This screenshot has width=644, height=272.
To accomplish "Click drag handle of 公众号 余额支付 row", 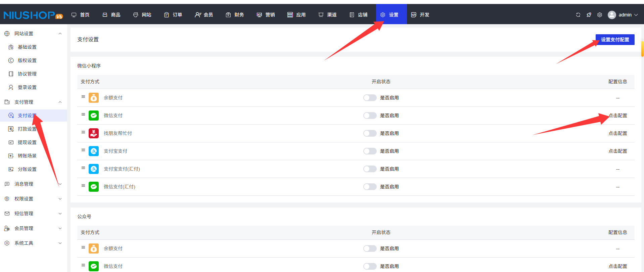I will click(83, 247).
